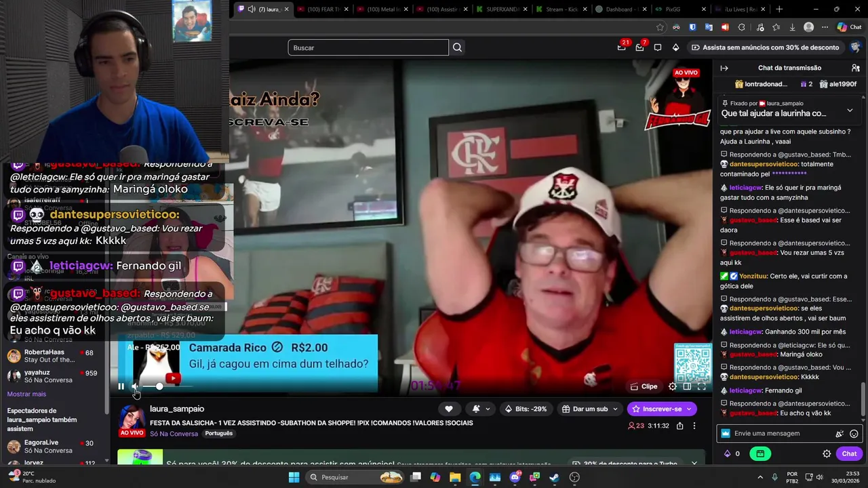868x488 pixels.
Task: Click the Inscrever-se subscribe button
Action: point(661,409)
